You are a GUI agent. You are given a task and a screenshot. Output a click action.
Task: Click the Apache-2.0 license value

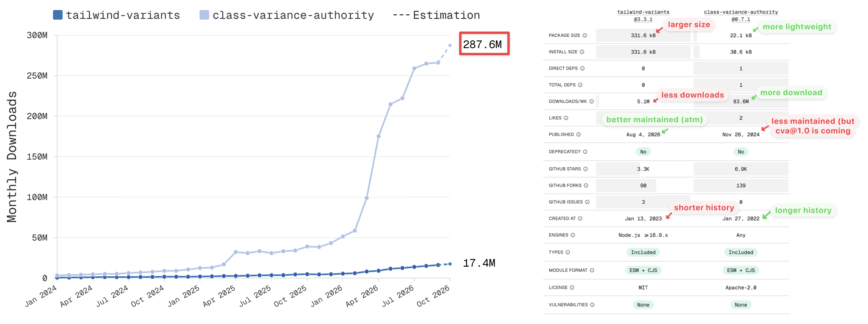(741, 288)
